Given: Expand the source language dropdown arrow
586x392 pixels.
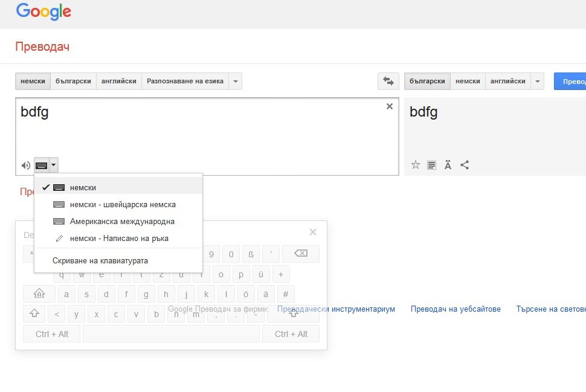Looking at the screenshot, I should pos(236,82).
